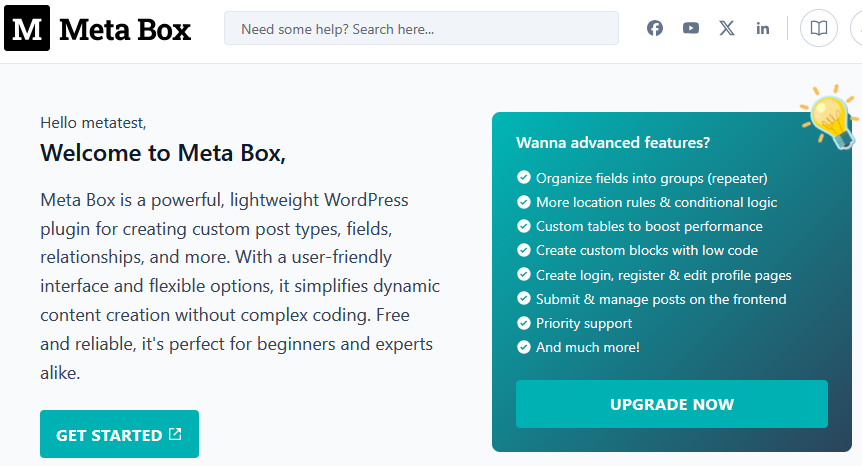Click Create custom blocks with low code
The height and width of the screenshot is (466, 862).
click(x=646, y=250)
